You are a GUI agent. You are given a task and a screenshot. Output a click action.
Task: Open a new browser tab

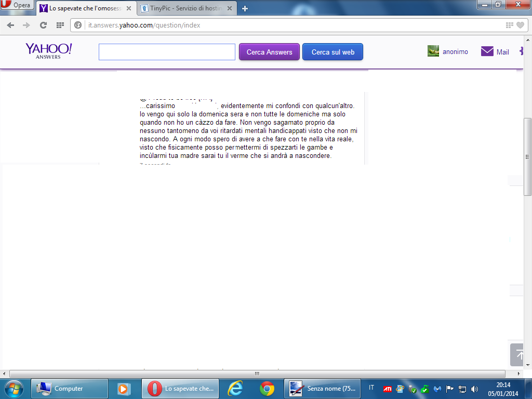click(245, 8)
